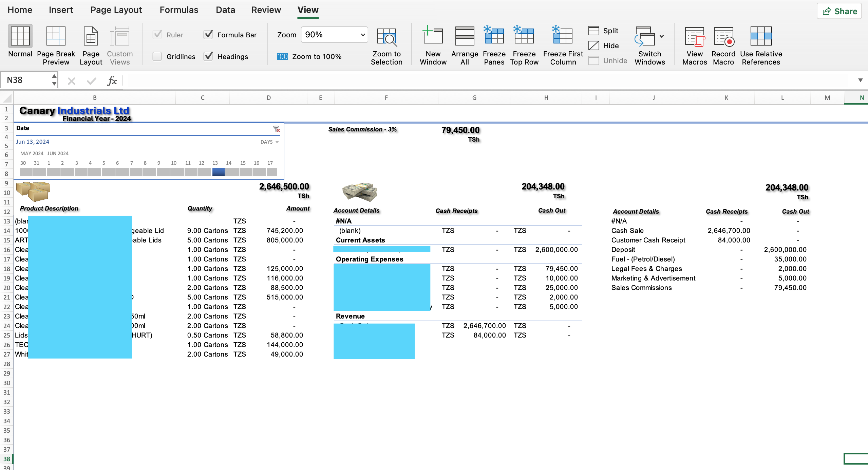Screen dimensions: 868x470
Task: Expand the Switch Windows dropdown
Action: (x=662, y=36)
